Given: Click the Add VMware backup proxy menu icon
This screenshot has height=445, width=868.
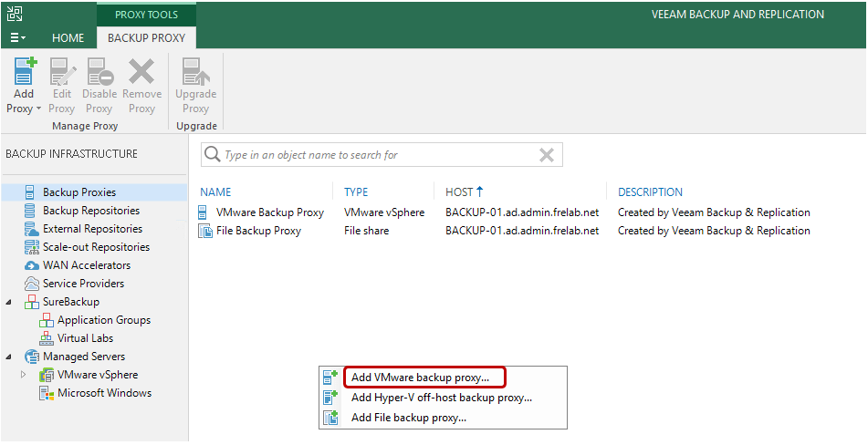Looking at the screenshot, I should click(330, 378).
